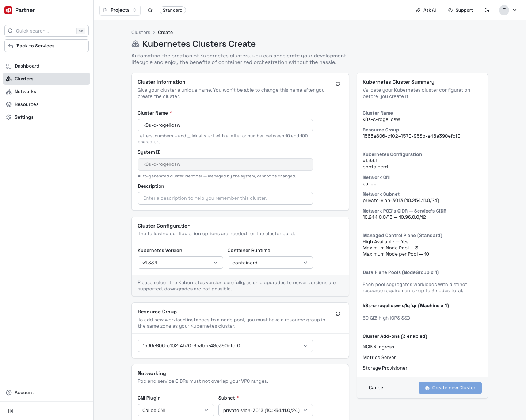Click the '10.244.0.0/16 — 10.96.0.0/12' CIDR value
526x420 pixels.
coord(394,217)
